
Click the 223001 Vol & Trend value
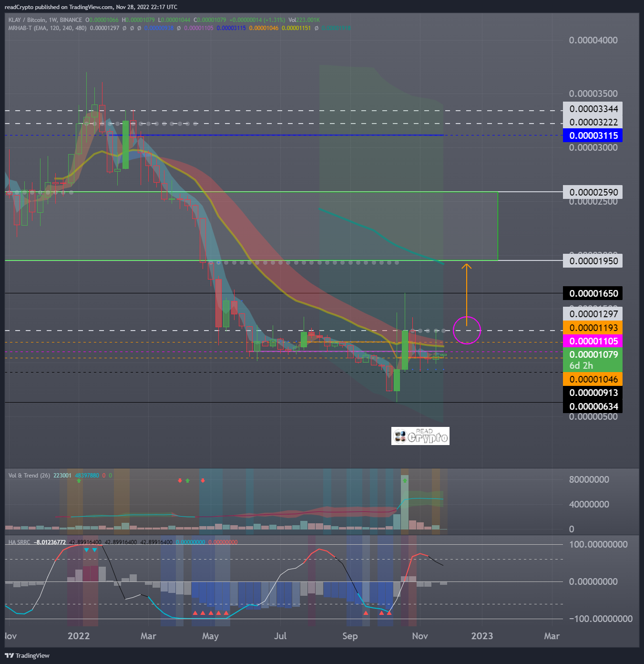coord(62,476)
